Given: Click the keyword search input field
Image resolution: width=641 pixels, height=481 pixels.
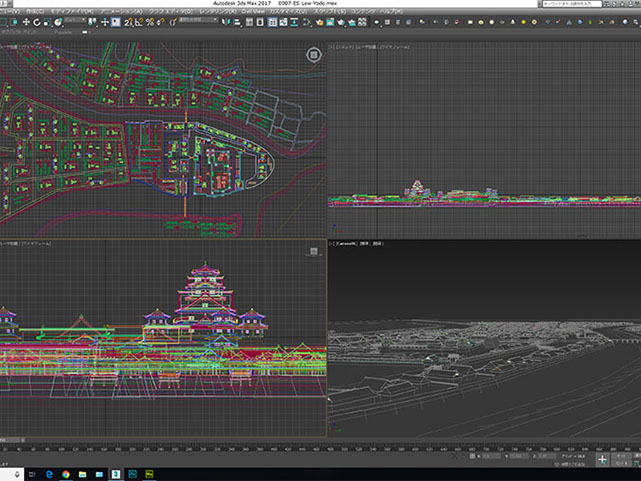Looking at the screenshot, I should (570, 4).
